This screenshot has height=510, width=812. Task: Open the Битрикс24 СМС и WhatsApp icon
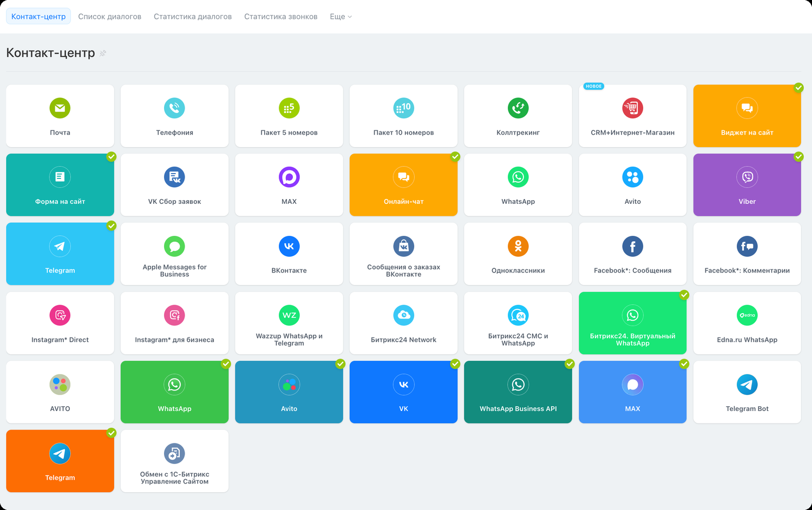pyautogui.click(x=518, y=315)
